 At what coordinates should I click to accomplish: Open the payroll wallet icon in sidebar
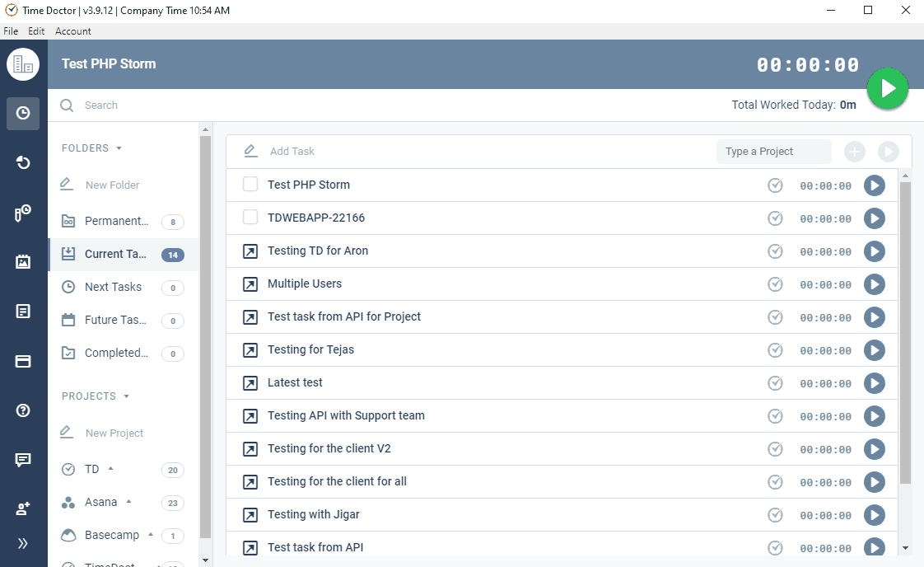click(23, 360)
